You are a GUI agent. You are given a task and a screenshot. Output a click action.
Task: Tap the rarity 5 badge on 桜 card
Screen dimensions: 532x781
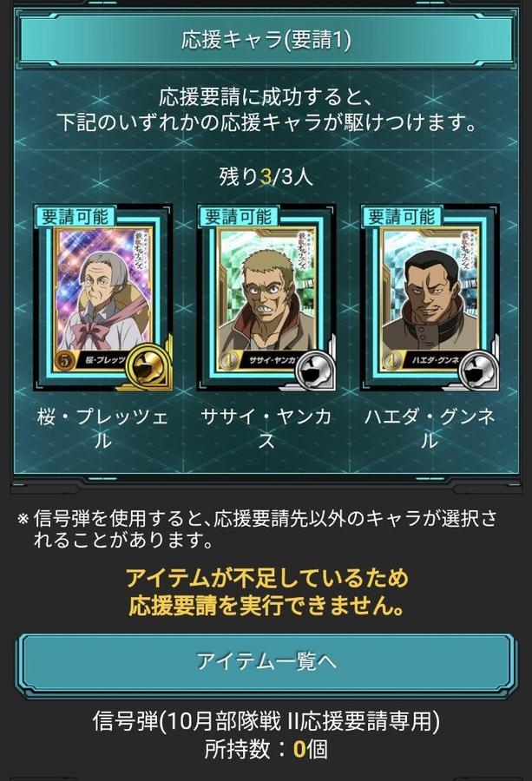click(x=65, y=359)
